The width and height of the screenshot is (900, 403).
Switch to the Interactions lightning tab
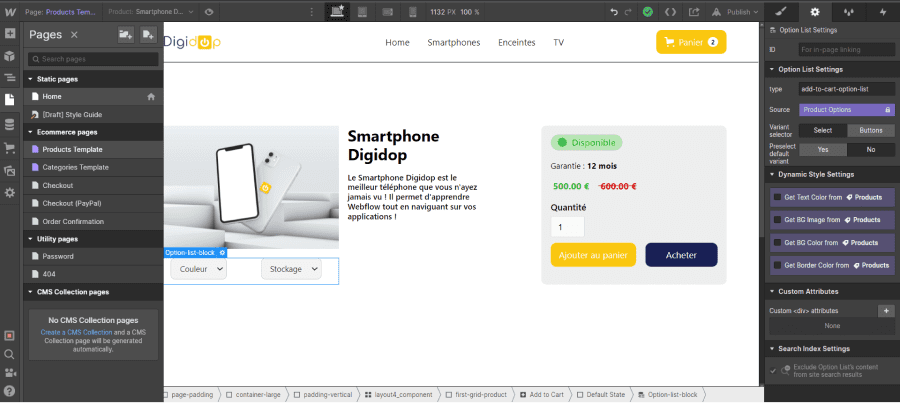click(883, 11)
